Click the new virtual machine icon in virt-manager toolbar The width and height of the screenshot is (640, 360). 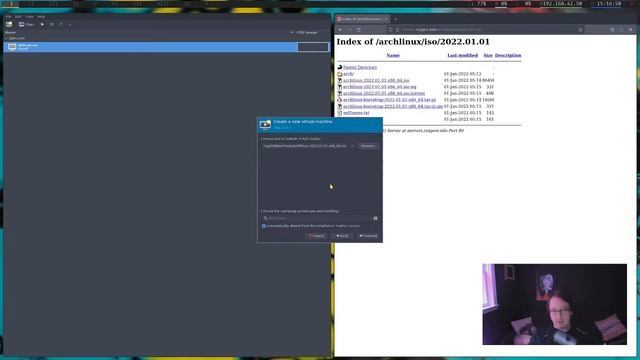click(x=9, y=24)
